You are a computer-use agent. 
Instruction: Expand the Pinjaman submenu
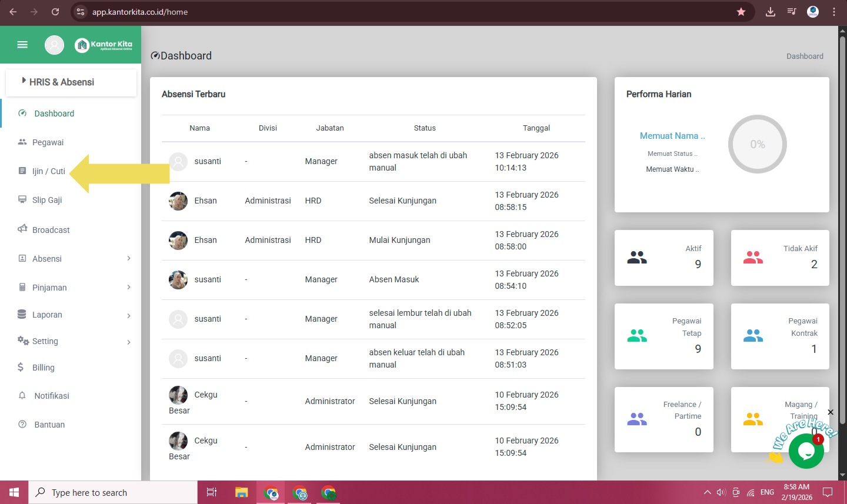point(129,288)
